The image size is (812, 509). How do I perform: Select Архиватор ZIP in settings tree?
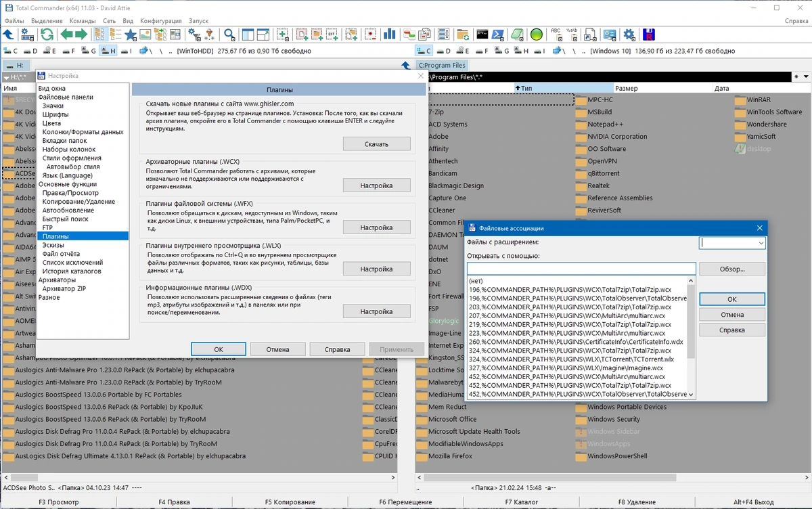64,288
